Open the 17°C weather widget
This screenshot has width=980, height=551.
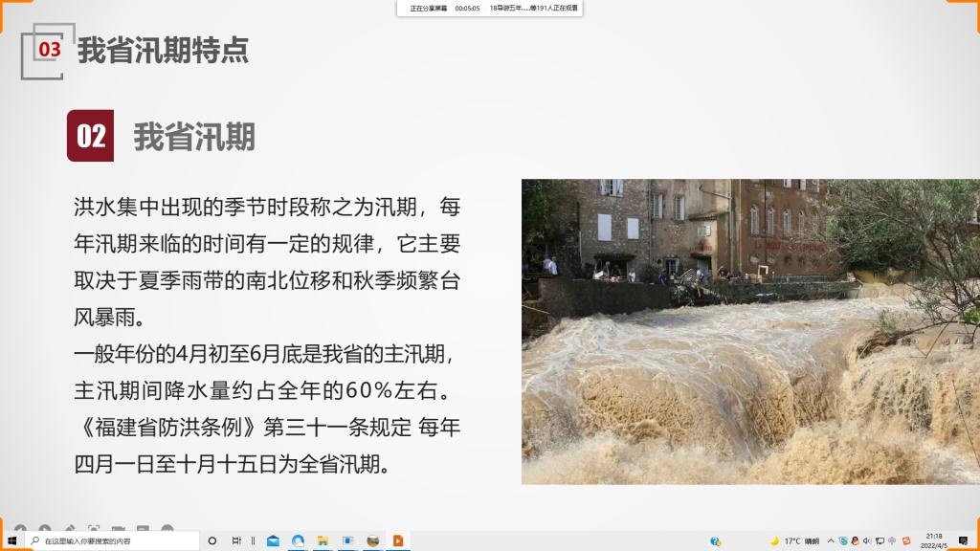pos(794,540)
